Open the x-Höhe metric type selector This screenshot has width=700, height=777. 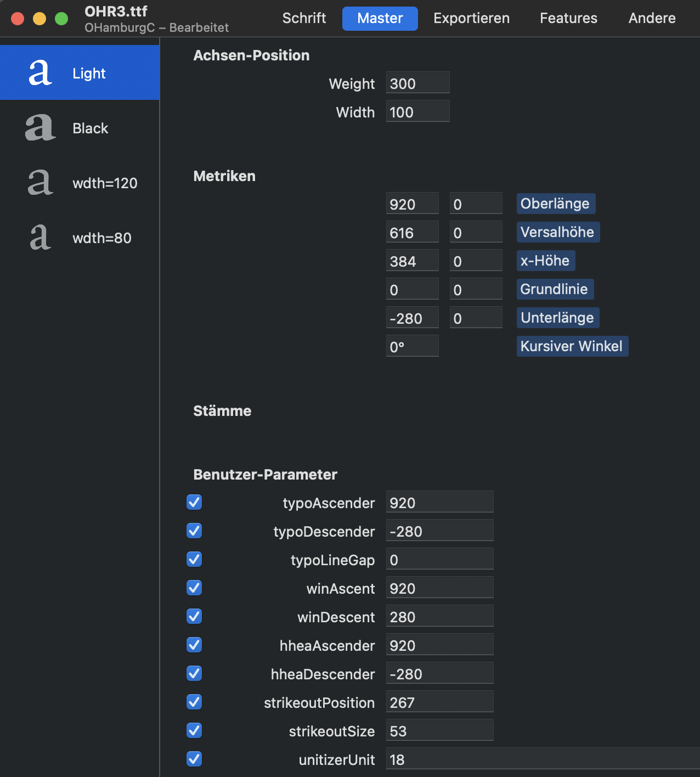[x=546, y=261]
